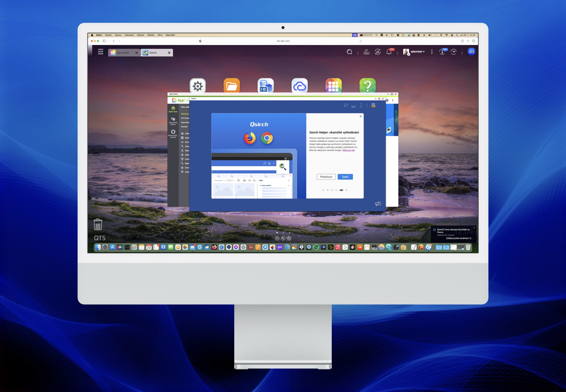Open the QTS main hamburger menu
The width and height of the screenshot is (566, 392).
coord(100,52)
